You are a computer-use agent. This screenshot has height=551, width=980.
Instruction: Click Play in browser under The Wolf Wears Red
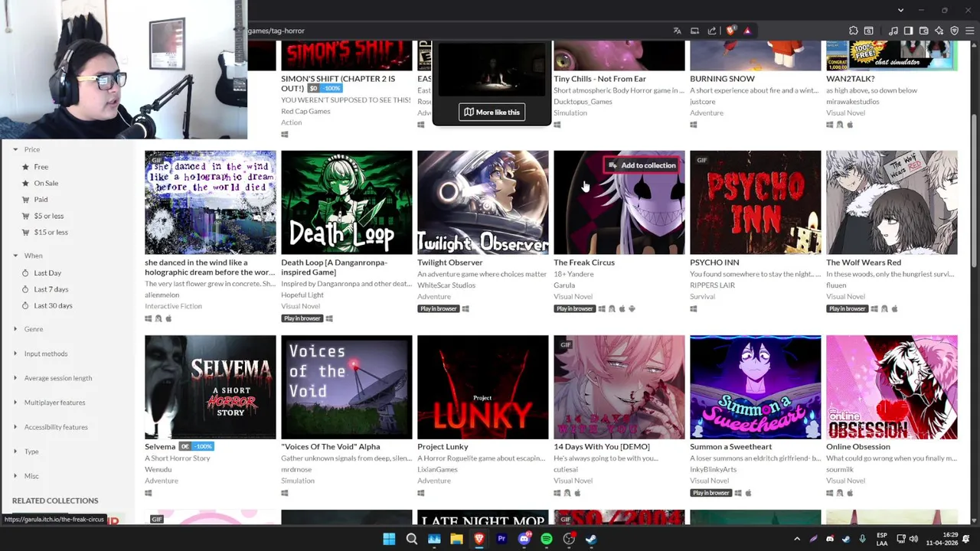(x=847, y=309)
